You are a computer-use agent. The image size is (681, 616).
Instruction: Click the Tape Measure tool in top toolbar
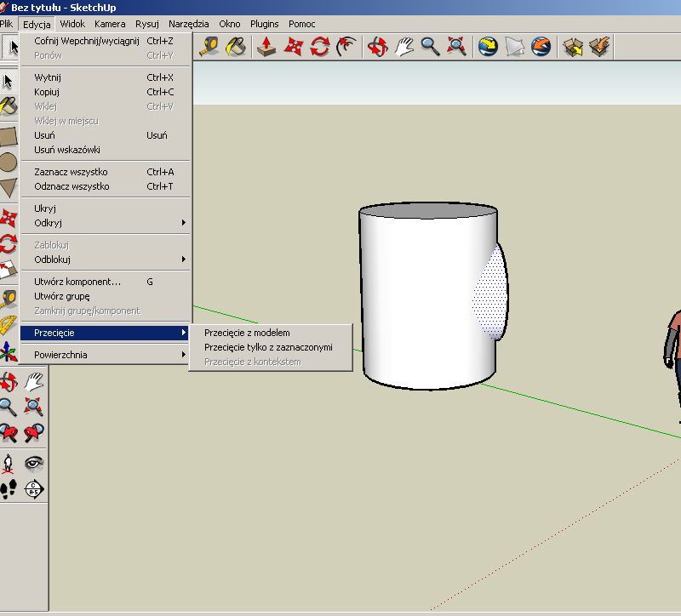[x=209, y=46]
